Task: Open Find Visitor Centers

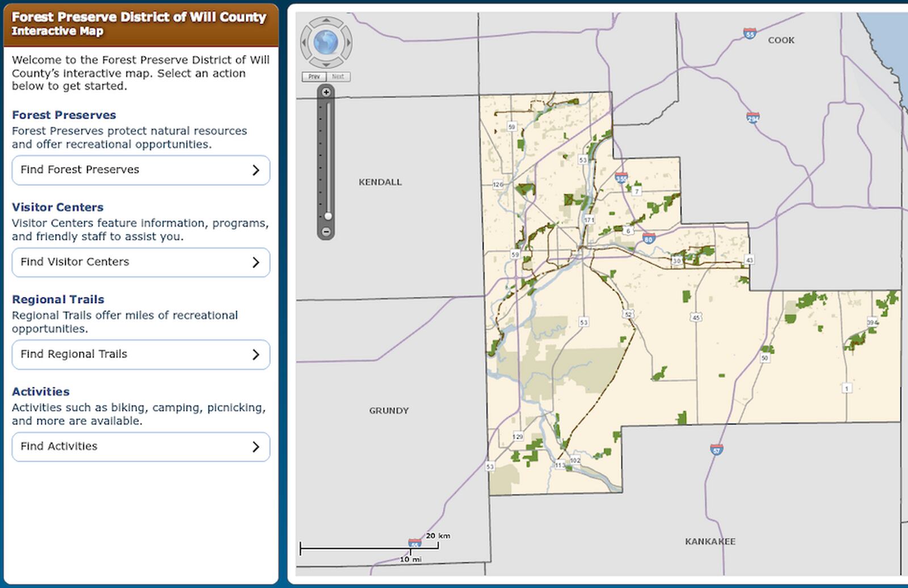Action: click(x=113, y=262)
